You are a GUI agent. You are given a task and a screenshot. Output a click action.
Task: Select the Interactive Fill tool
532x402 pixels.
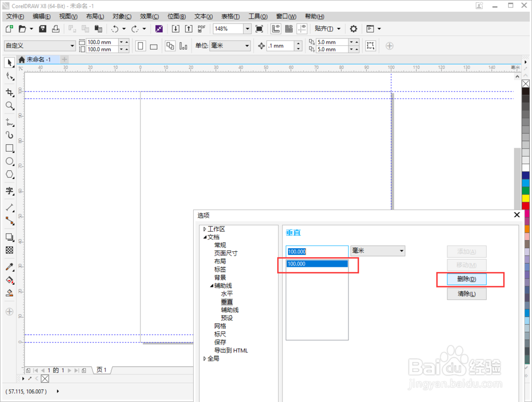pos(10,280)
